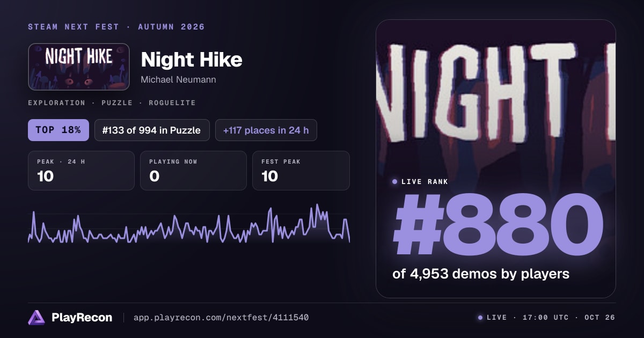This screenshot has width=644, height=338.
Task: Open the app.playrecon.com/nextfest/4111540 link
Action: coord(221,318)
